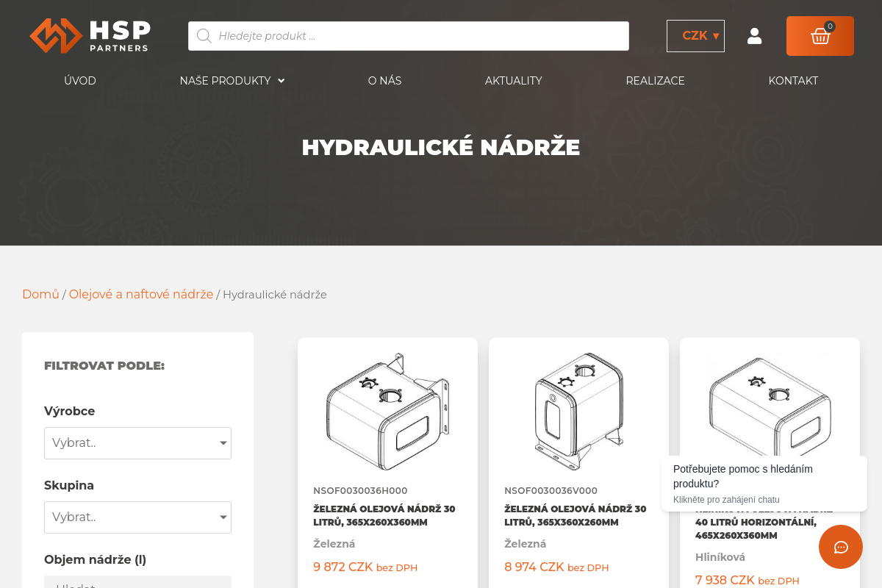Click the Domů breadcrumb link

pos(40,294)
